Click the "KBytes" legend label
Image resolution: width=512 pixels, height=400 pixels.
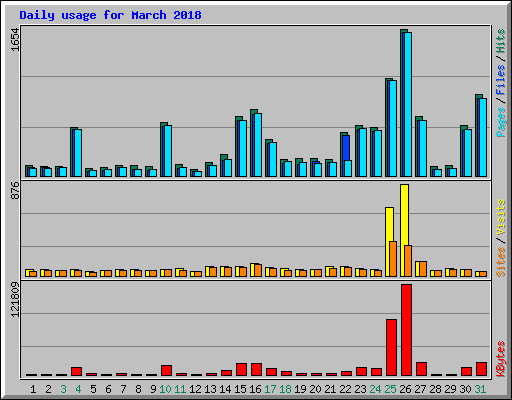501,359
